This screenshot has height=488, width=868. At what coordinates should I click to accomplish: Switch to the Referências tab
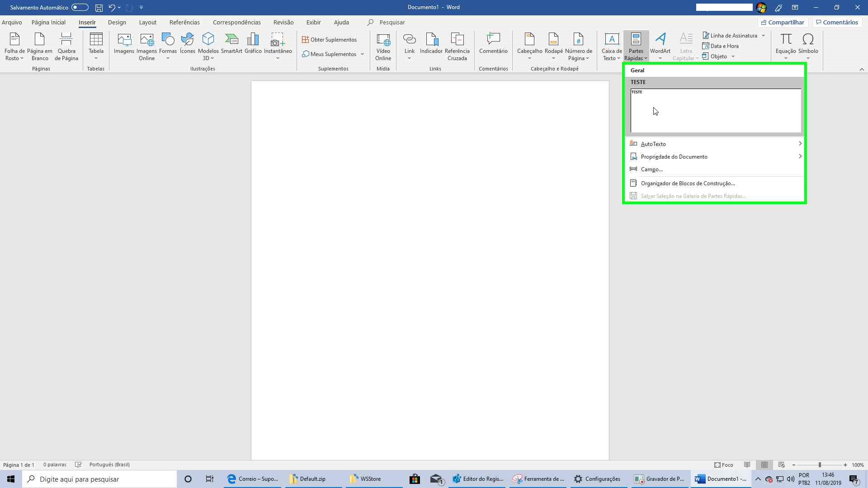tap(184, 22)
